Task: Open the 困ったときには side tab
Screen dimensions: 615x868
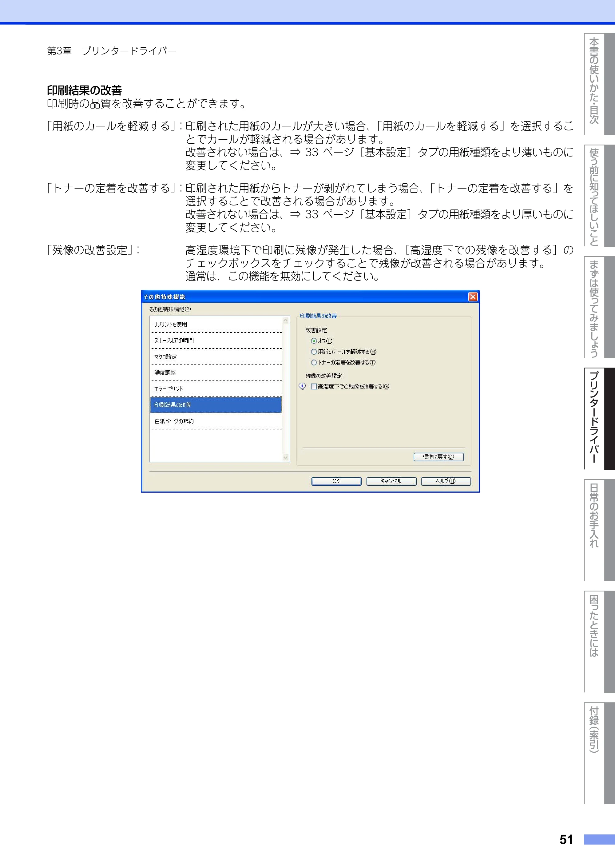Action: 599,642
